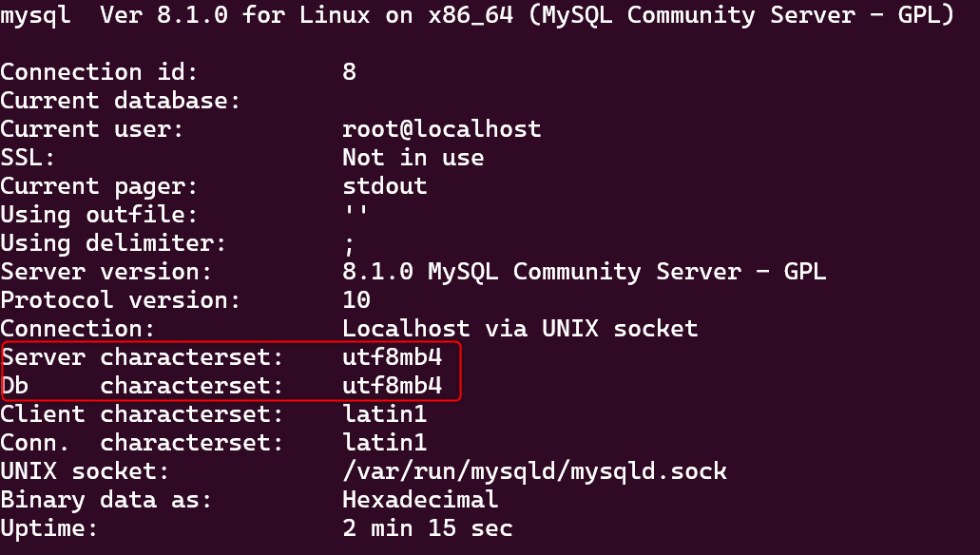Click the semicolon delimiter value
Screen dimensions: 980x555
point(349,245)
